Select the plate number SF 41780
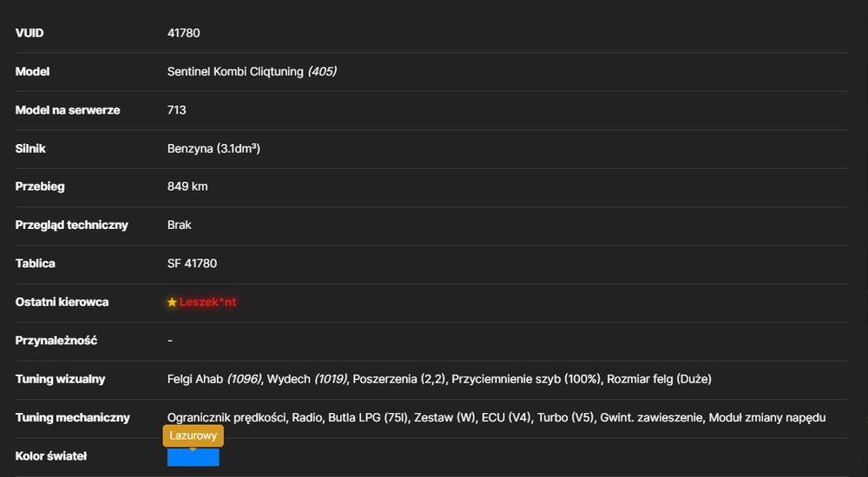The image size is (868, 477). pyautogui.click(x=192, y=264)
